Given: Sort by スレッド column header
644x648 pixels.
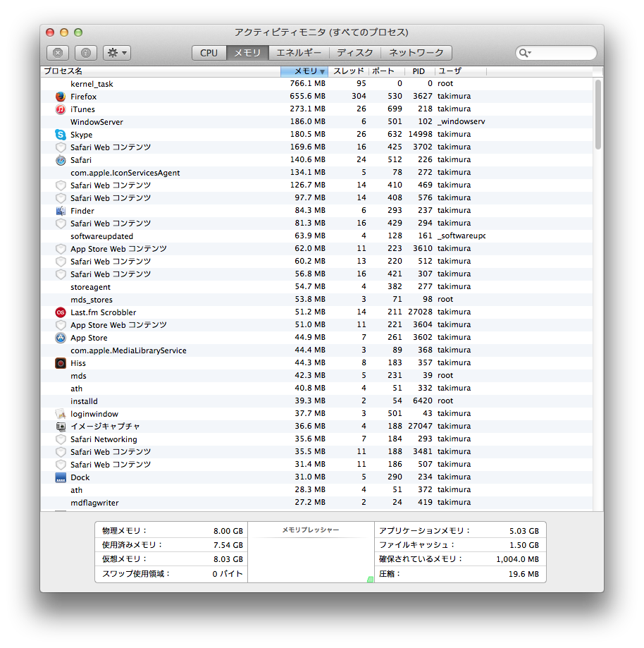Looking at the screenshot, I should pos(348,71).
